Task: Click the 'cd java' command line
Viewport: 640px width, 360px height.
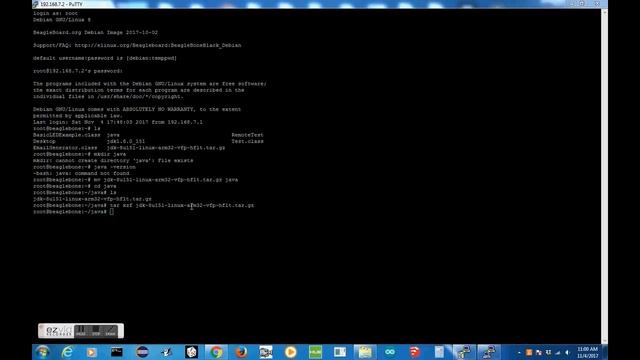Action: [x=75, y=186]
